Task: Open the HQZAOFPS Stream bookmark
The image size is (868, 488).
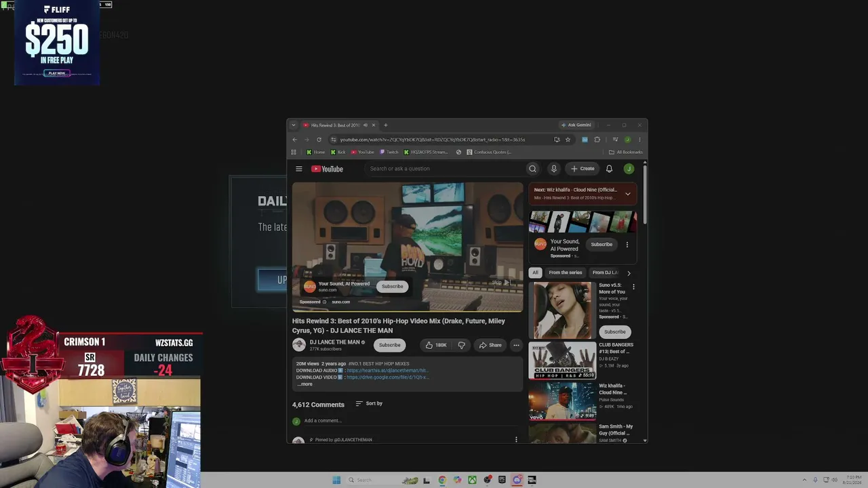Action: coord(426,152)
